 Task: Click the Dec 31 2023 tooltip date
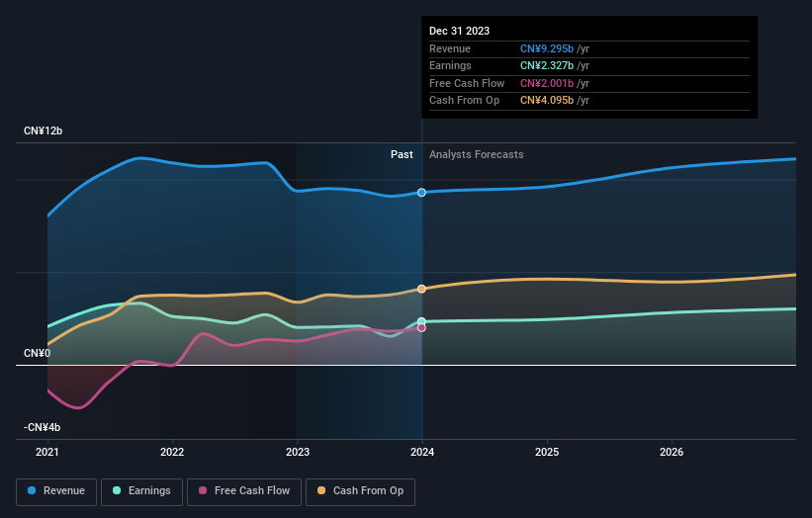click(459, 31)
